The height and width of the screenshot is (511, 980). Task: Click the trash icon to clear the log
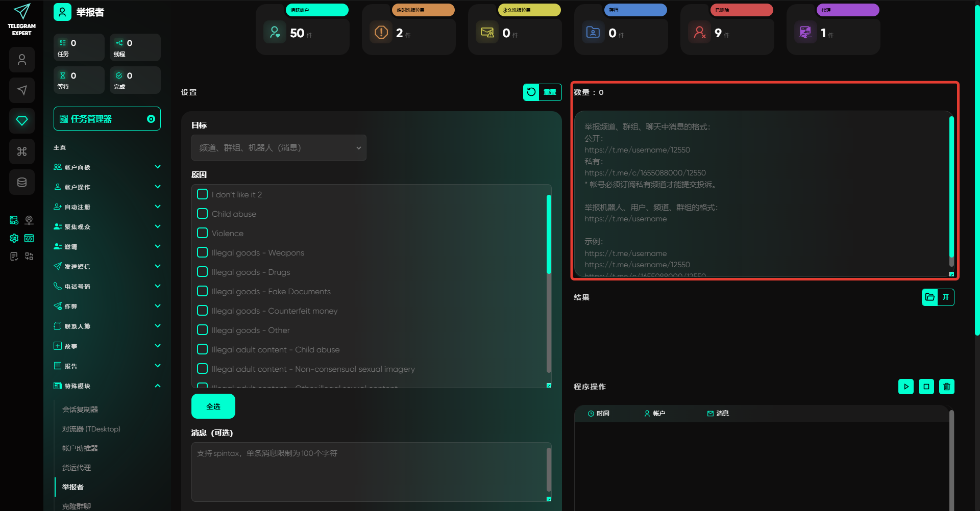coord(946,387)
